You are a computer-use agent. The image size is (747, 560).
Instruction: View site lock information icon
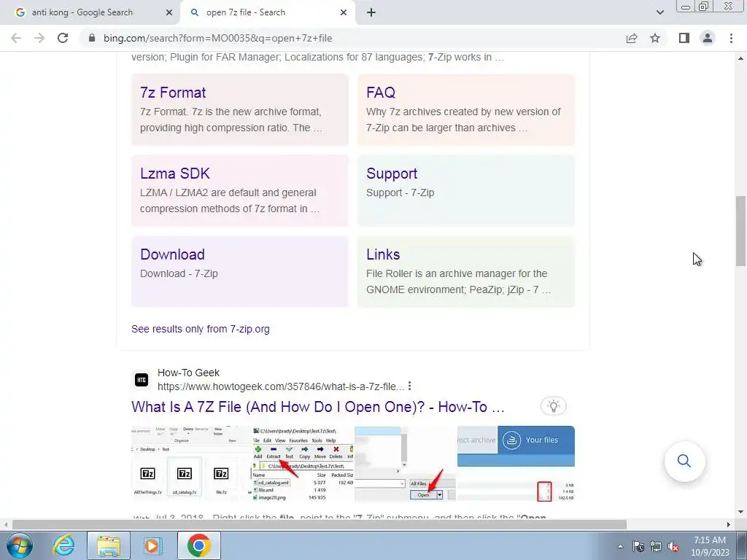[92, 38]
